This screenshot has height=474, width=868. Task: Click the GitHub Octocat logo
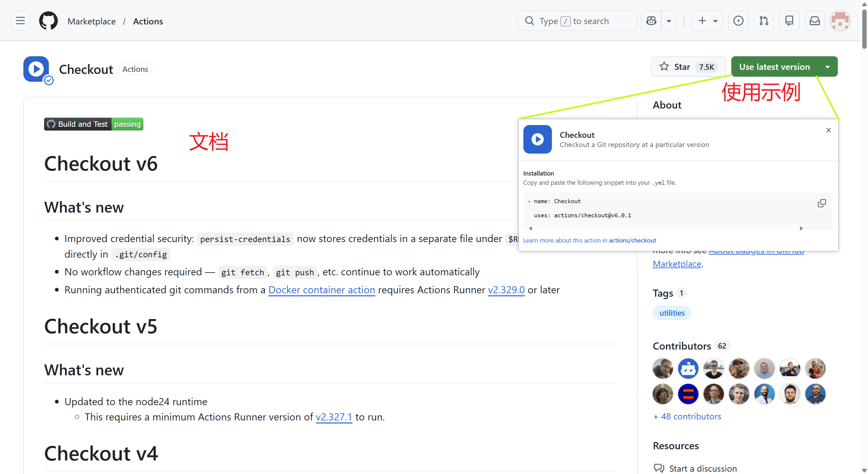pos(48,21)
